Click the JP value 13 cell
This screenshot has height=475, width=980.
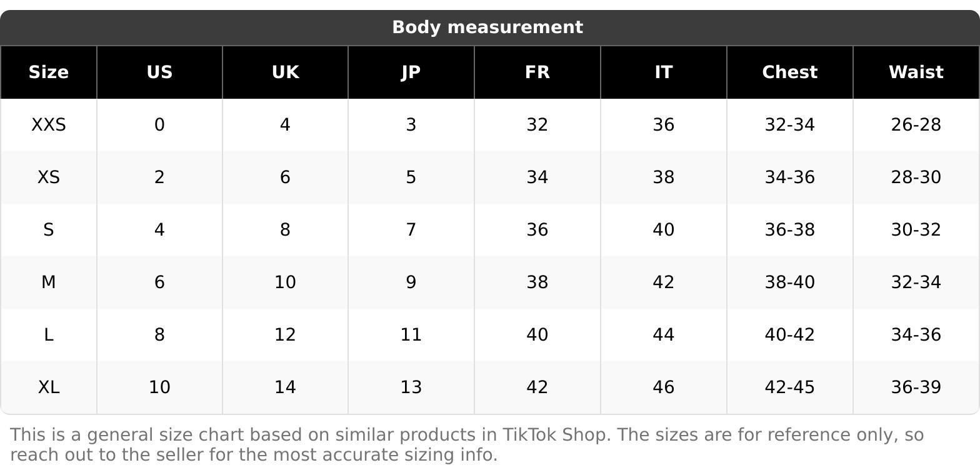(x=411, y=387)
